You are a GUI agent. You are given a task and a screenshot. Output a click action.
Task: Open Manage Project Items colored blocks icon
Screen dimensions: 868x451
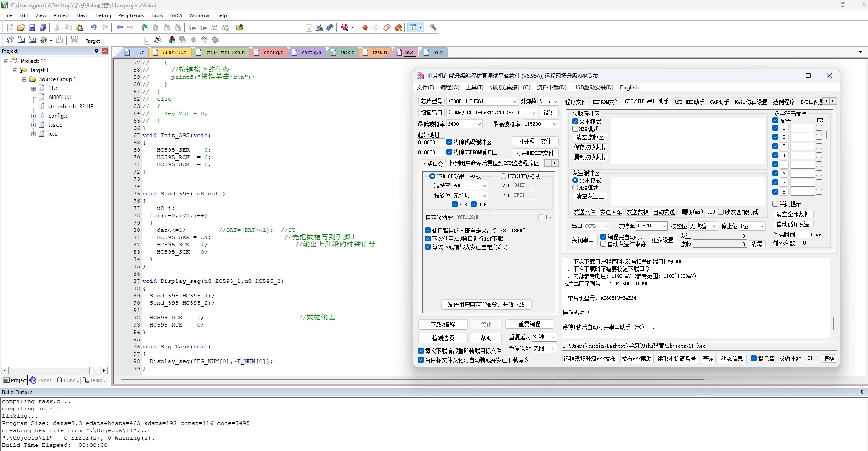171,40
